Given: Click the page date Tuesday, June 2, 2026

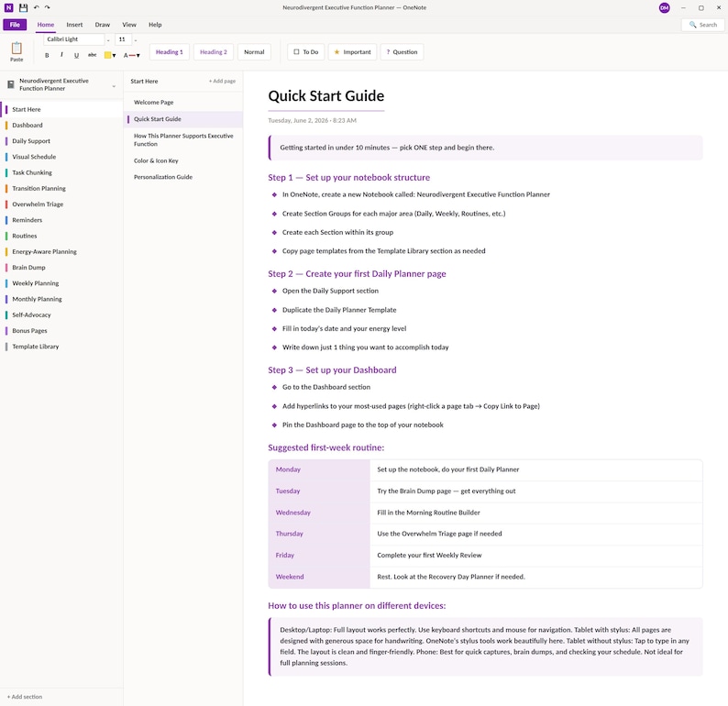Looking at the screenshot, I should coord(298,121).
